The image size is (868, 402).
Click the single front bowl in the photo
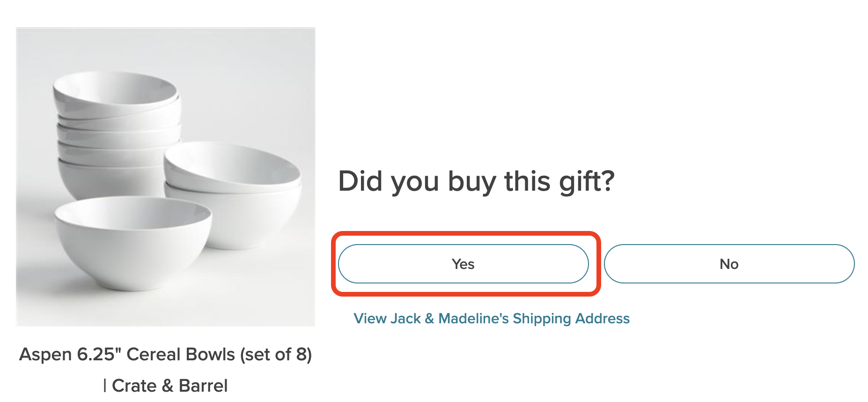coord(132,241)
